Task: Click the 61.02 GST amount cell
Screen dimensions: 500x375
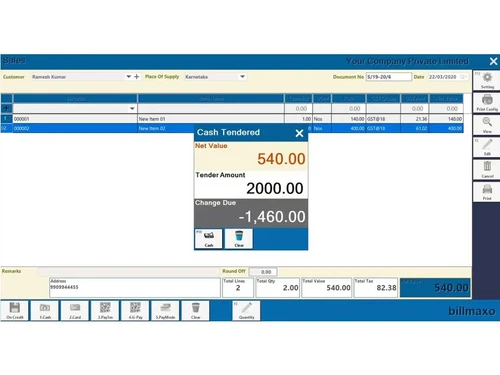Action: [415, 128]
